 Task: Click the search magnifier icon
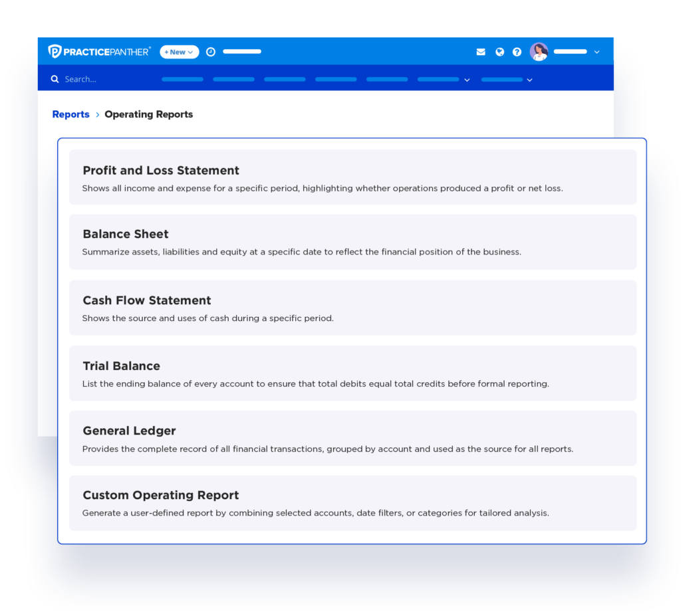pos(55,78)
